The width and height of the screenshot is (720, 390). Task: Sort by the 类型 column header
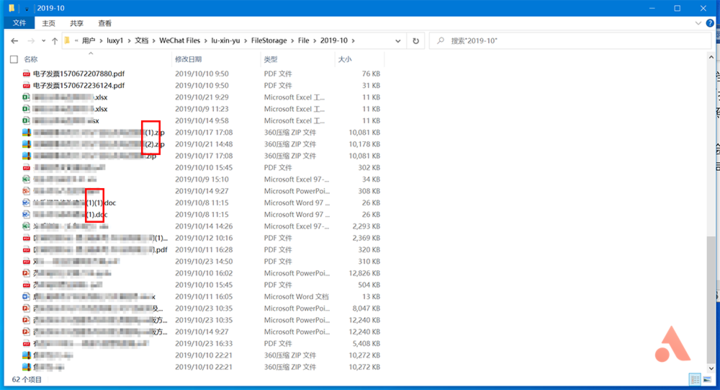click(270, 59)
